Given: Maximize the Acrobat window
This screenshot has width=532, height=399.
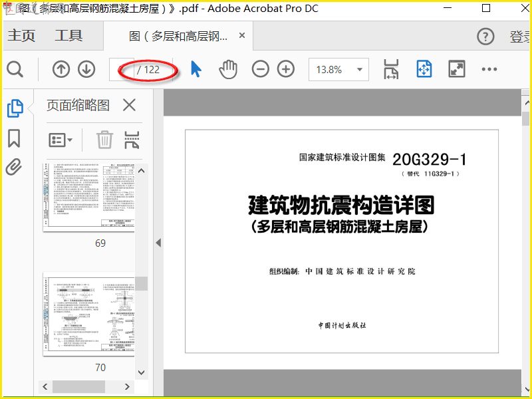Looking at the screenshot, I should pos(486,8).
